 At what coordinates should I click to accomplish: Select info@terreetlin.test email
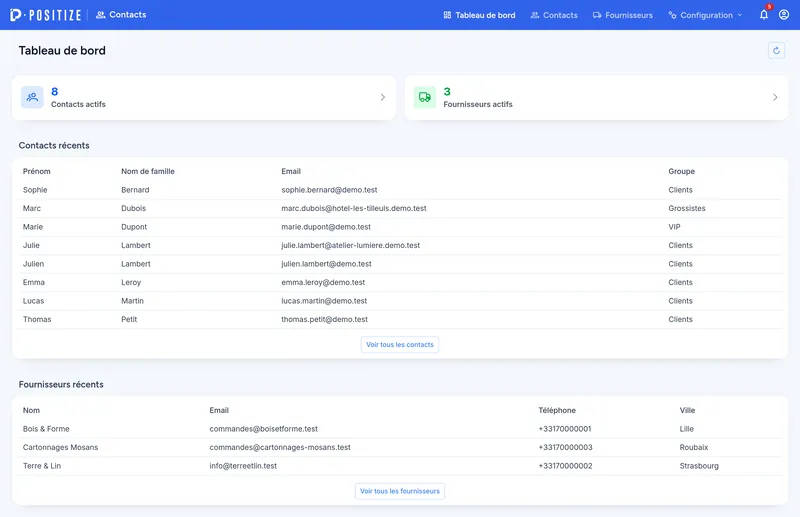243,465
